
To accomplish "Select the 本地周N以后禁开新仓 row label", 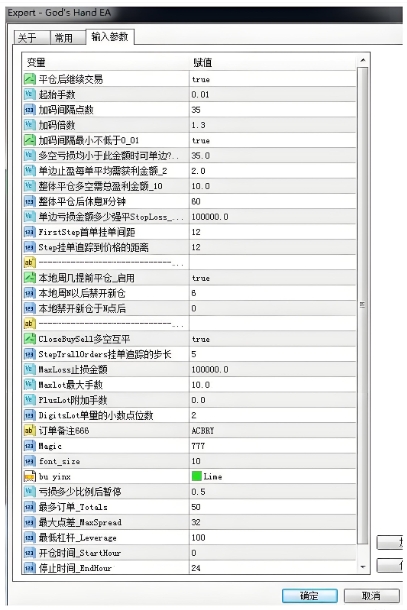I will coord(82,293).
